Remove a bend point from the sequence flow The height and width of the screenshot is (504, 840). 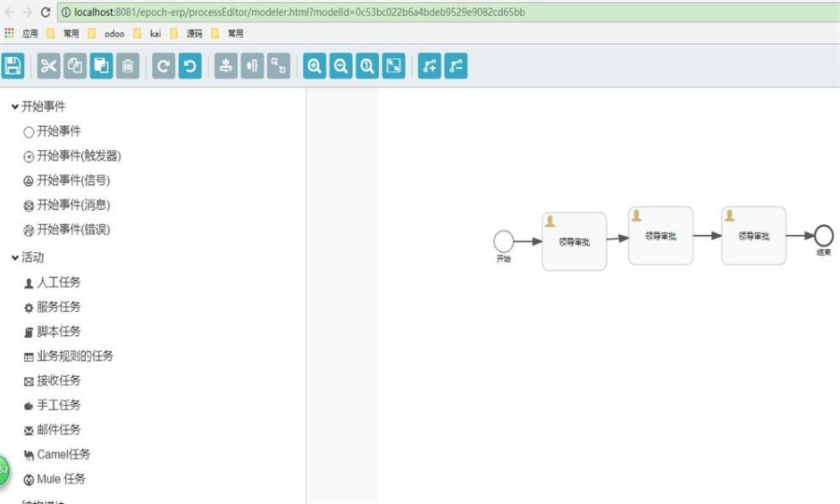click(455, 66)
